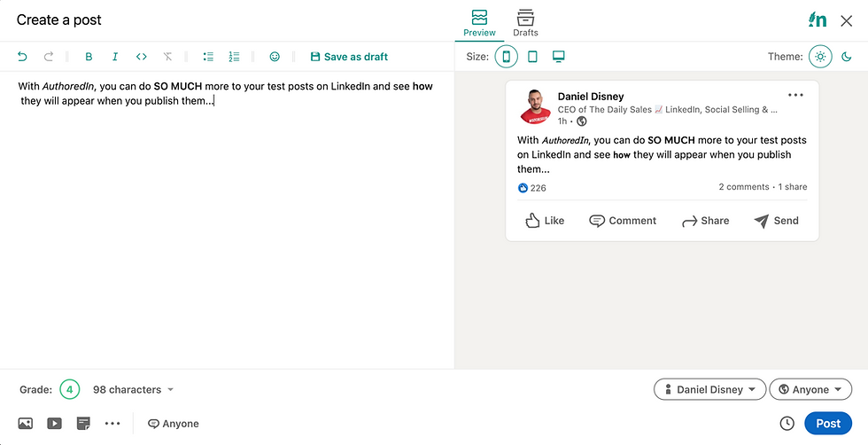
Task: Open post options three-dot menu in preview
Action: click(795, 95)
